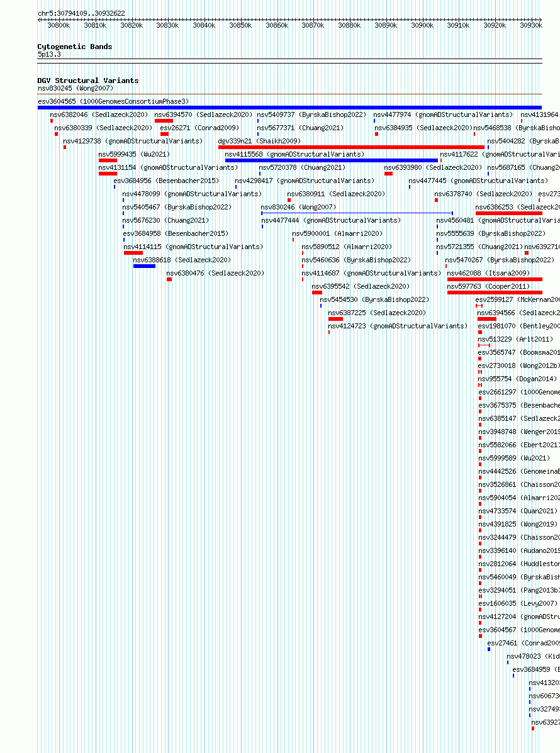Screen dimensions: 560x753
Task: Select nsv4477445 (gnomADStructuralVariants) label
Action: (x=478, y=181)
